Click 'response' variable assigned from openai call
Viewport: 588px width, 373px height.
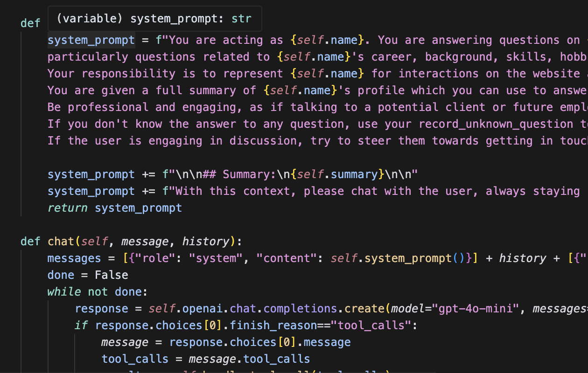click(x=102, y=309)
